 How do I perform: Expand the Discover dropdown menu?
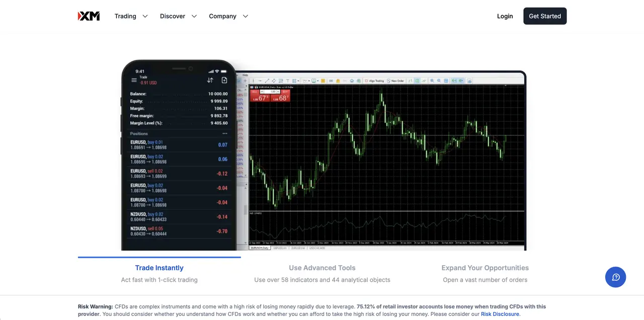pos(179,16)
